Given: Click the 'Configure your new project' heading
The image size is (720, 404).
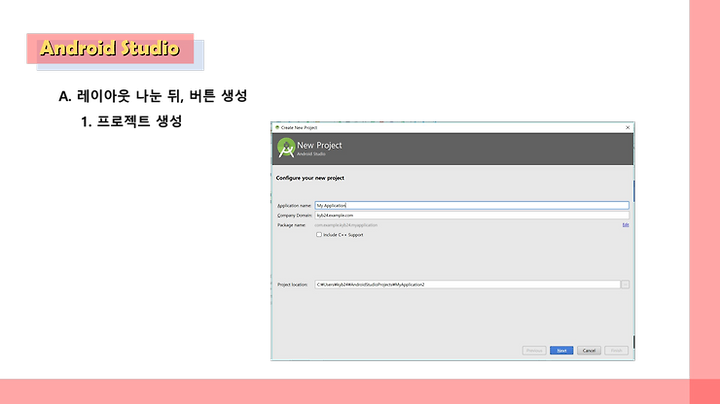Looking at the screenshot, I should (x=310, y=178).
